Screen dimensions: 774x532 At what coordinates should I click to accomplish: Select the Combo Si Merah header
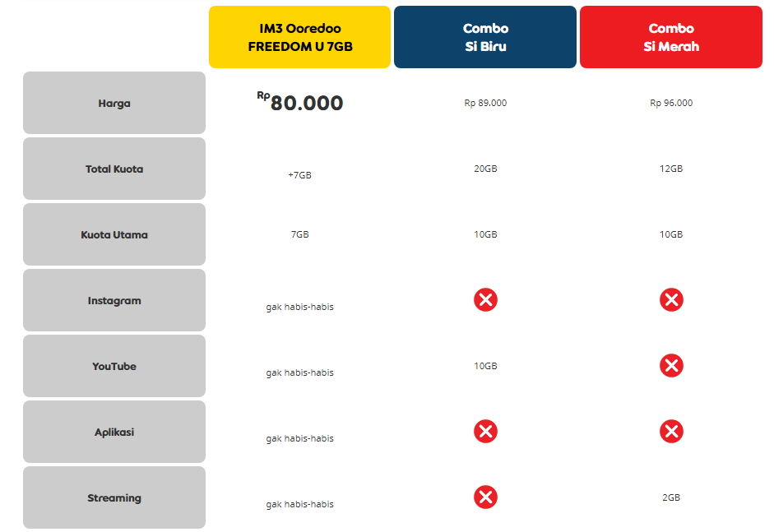point(671,38)
